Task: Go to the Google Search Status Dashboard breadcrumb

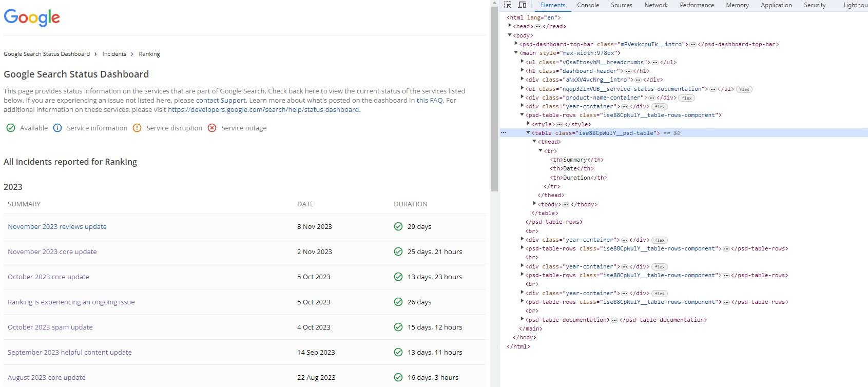Action: [x=47, y=54]
